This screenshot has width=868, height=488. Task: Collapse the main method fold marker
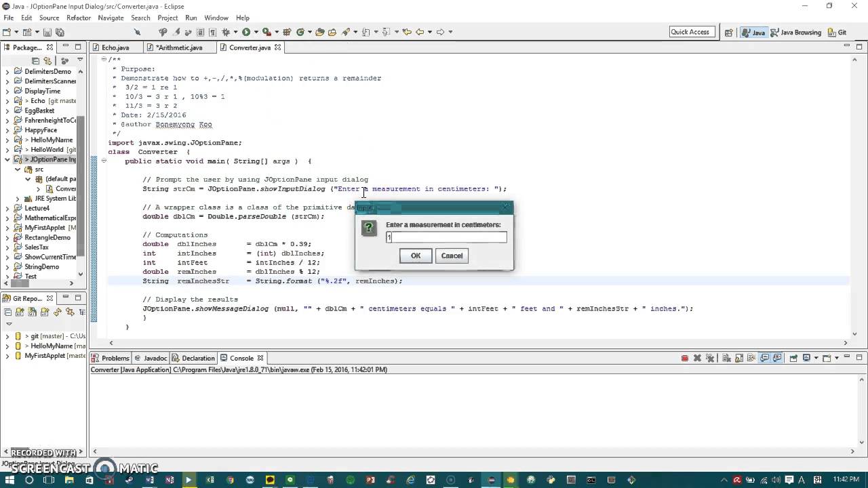point(104,161)
